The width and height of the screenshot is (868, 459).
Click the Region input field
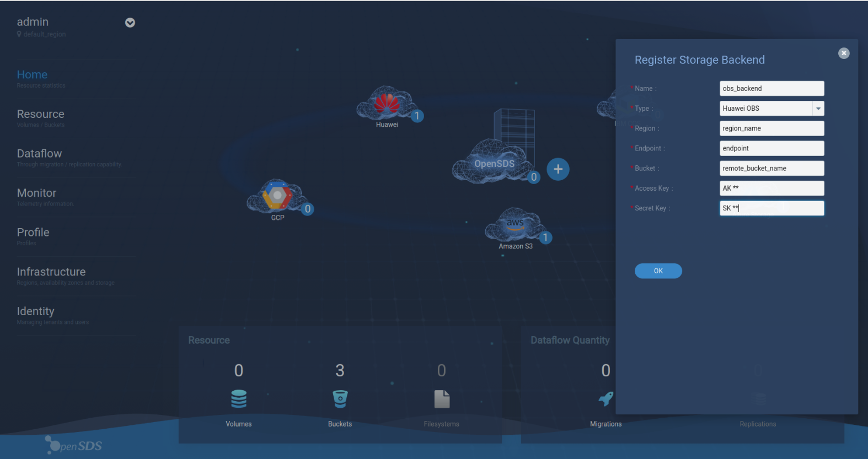click(x=771, y=128)
